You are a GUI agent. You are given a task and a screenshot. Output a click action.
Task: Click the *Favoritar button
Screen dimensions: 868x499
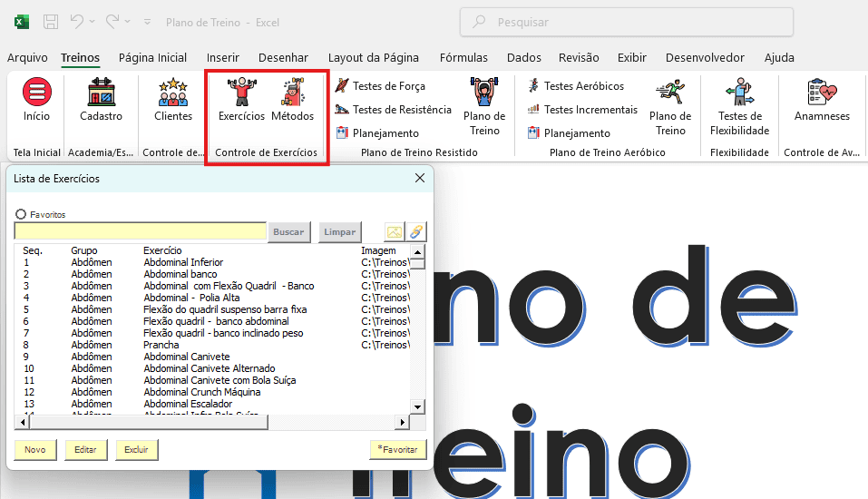tap(397, 449)
